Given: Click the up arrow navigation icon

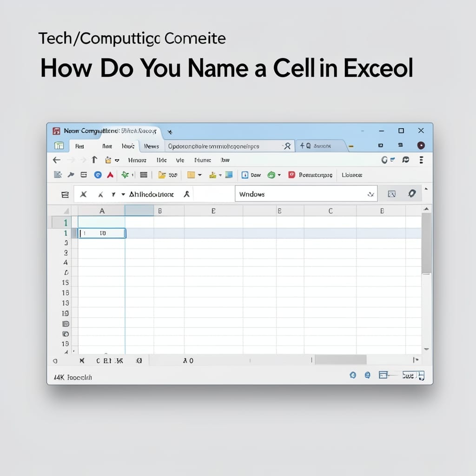Looking at the screenshot, I should click(94, 160).
